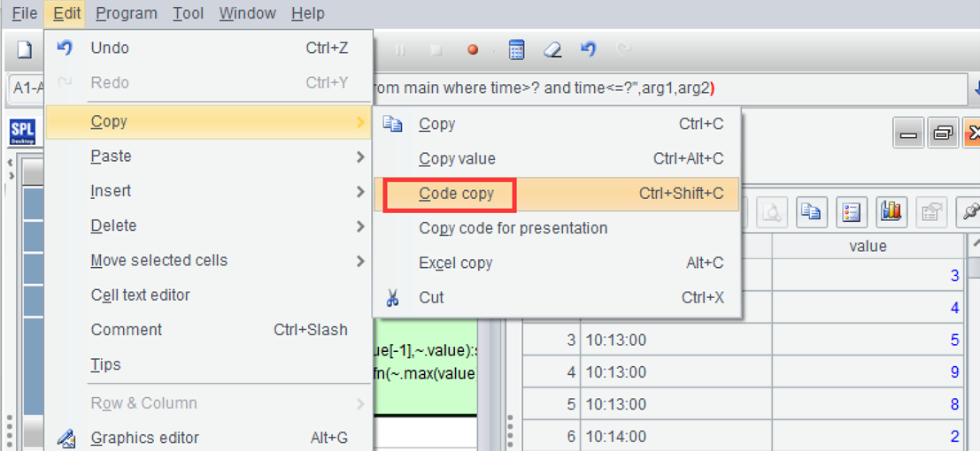Click the formula expression input field
This screenshot has height=451, width=980.
coord(664,88)
